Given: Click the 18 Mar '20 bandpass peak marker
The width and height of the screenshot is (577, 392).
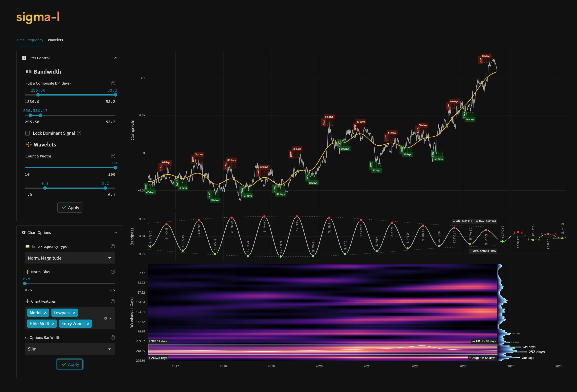Looking at the screenshot, I should pyautogui.click(x=329, y=218).
